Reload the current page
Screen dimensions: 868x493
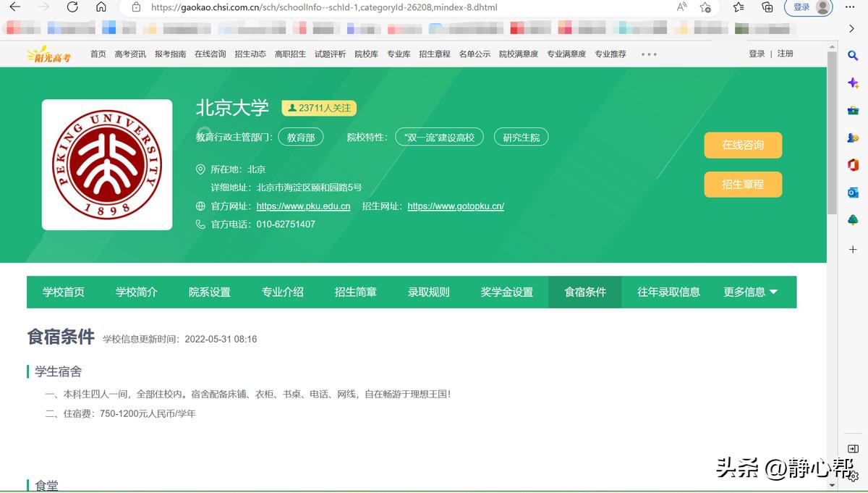tap(72, 8)
